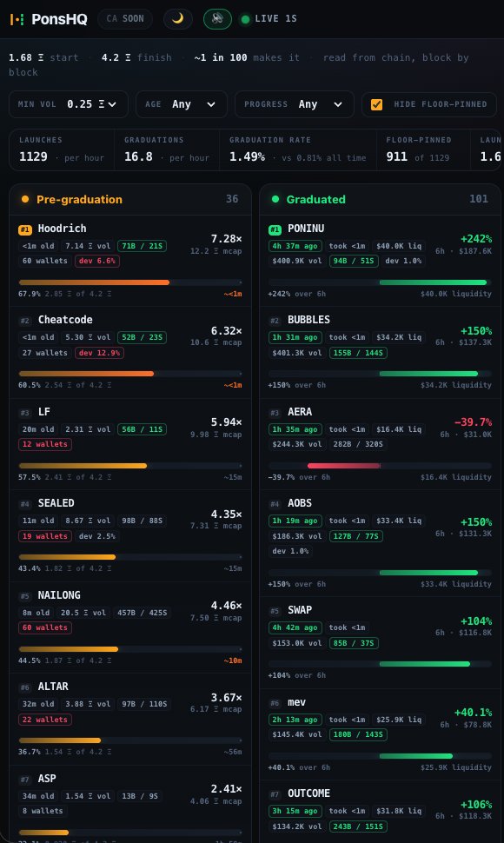The width and height of the screenshot is (504, 843).
Task: Click the green #1 badge on PONINU
Action: [275, 229]
